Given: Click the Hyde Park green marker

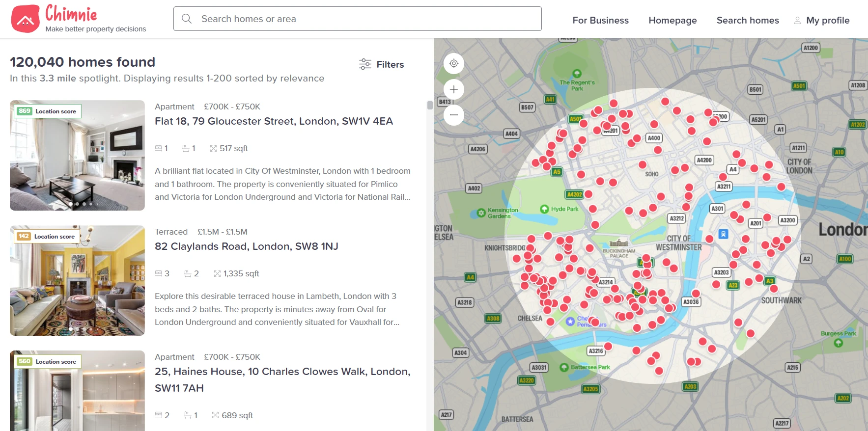Looking at the screenshot, I should pos(544,209).
